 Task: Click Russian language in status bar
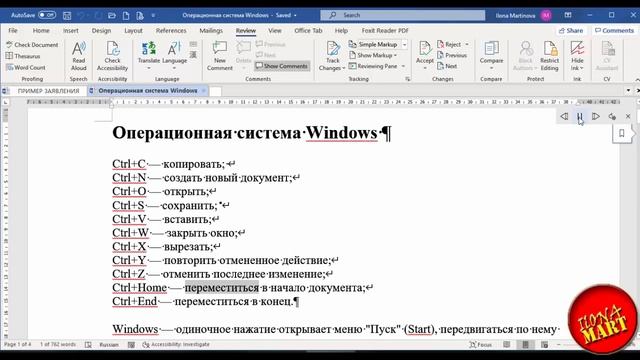point(109,345)
